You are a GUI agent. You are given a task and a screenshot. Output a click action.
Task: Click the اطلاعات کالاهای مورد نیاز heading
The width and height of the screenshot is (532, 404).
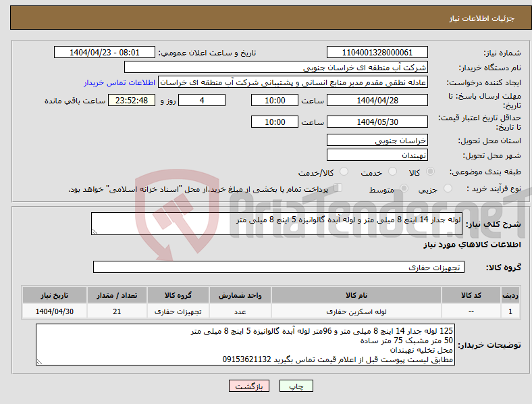click(472, 245)
